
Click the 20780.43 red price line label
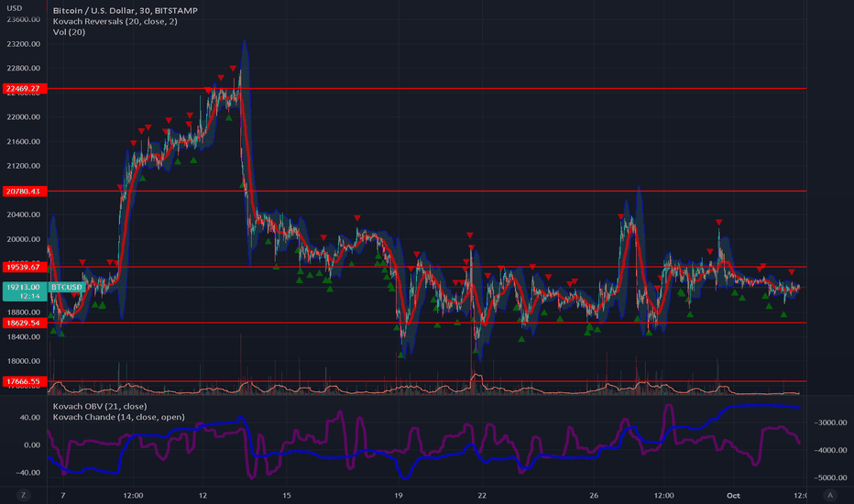point(25,192)
